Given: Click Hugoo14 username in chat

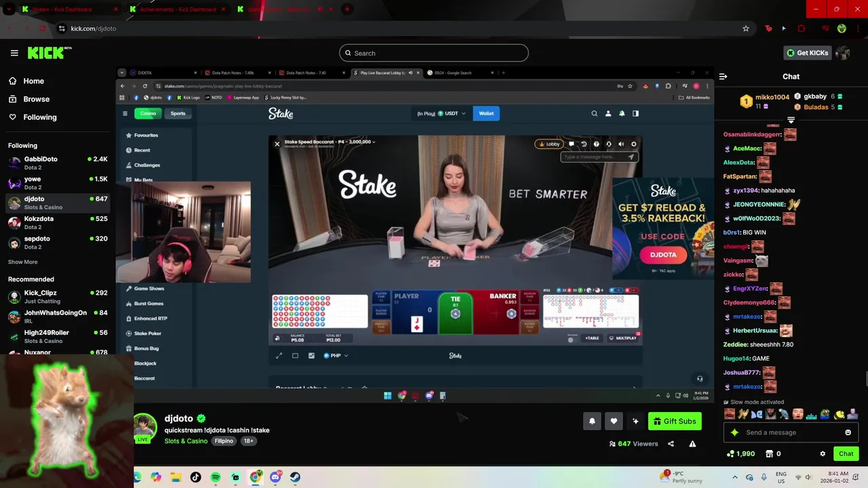Looking at the screenshot, I should pyautogui.click(x=736, y=359).
